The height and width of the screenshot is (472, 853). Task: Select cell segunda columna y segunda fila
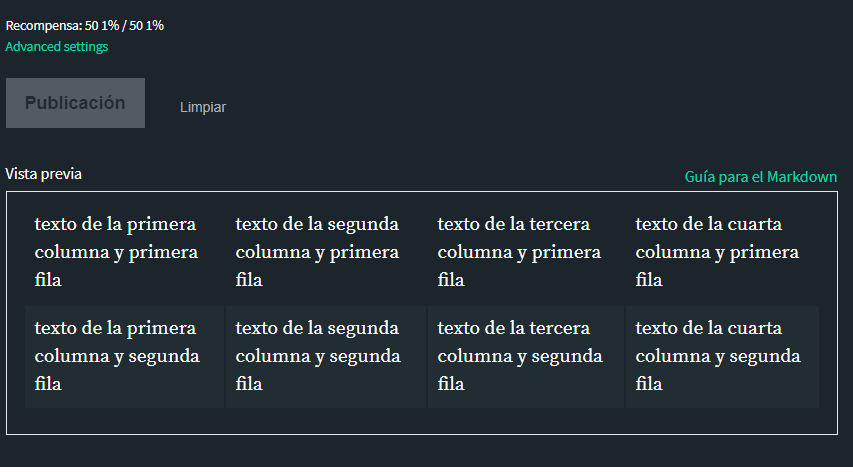click(325, 357)
